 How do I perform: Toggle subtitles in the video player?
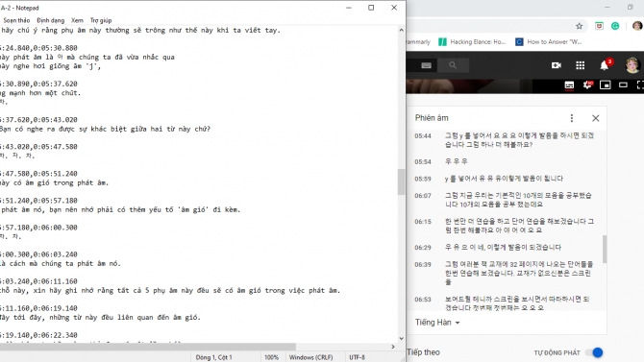coord(569,84)
